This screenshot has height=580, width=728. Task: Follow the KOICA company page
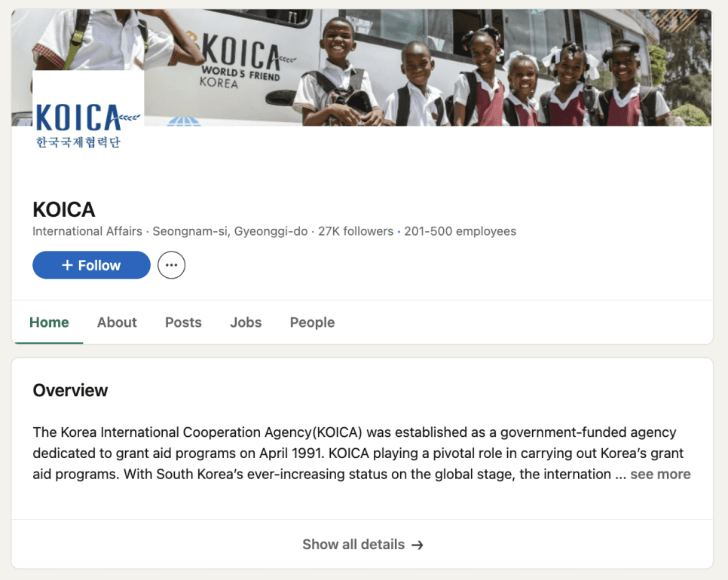pyautogui.click(x=91, y=265)
